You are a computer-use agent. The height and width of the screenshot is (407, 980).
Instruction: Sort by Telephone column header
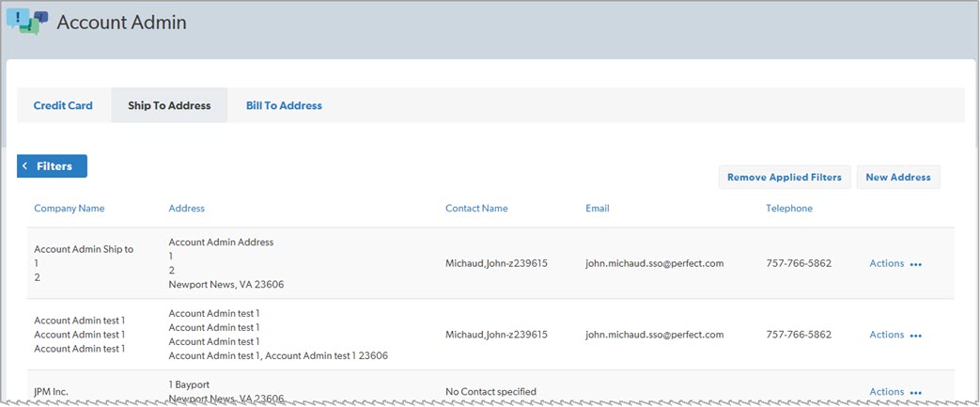789,208
